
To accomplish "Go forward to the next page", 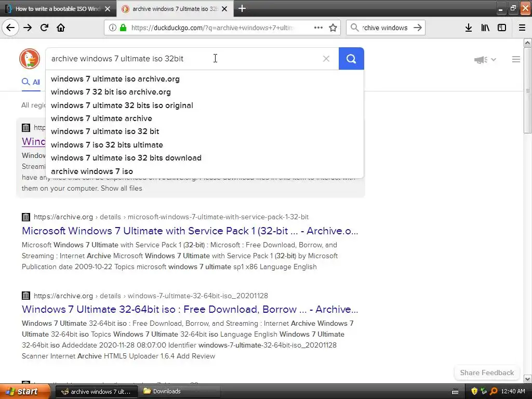I will [28, 28].
